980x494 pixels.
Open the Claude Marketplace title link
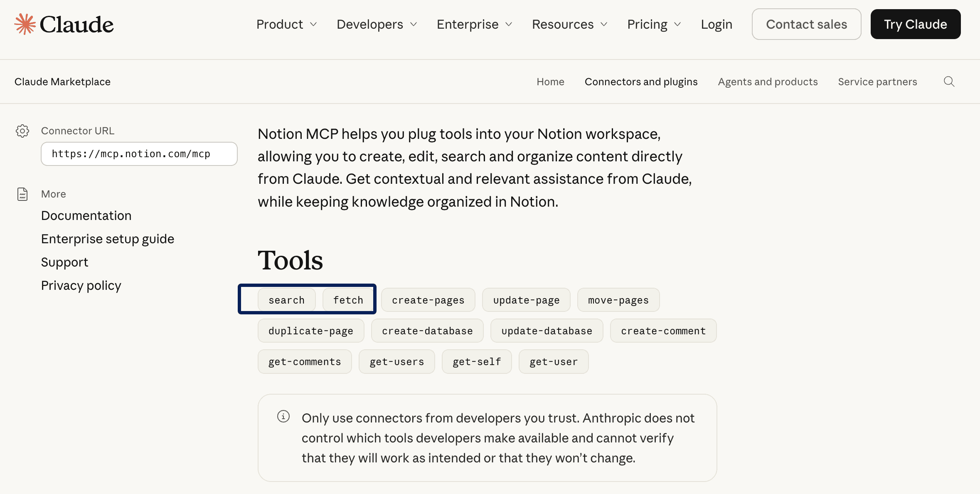click(x=62, y=82)
